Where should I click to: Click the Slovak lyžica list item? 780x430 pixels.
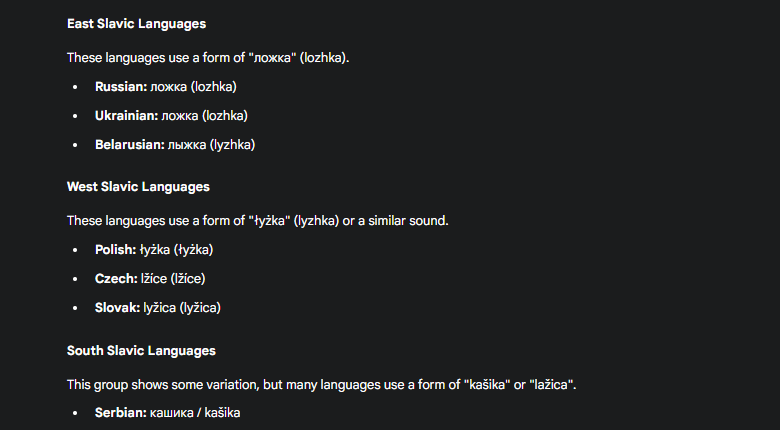(x=158, y=308)
